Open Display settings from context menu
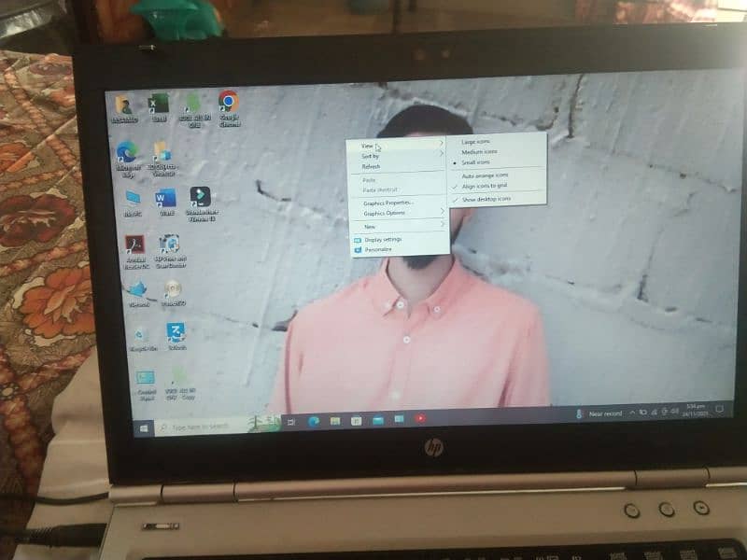747x560 pixels. coord(383,239)
